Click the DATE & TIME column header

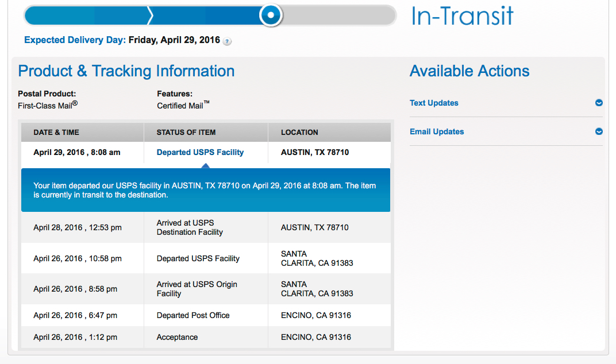[x=83, y=132]
